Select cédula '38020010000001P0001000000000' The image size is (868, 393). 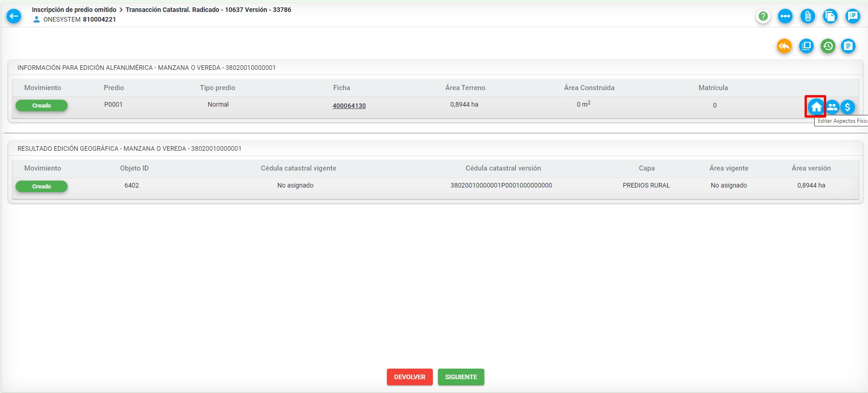coord(501,185)
